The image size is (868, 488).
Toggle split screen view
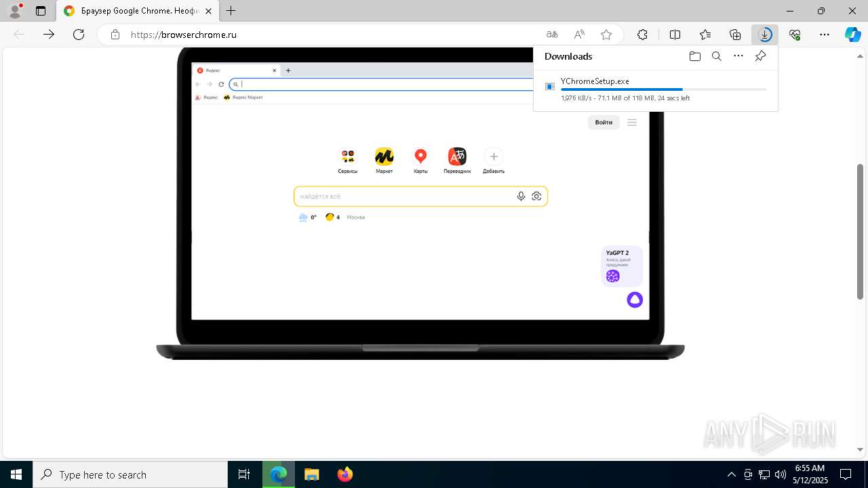(675, 35)
